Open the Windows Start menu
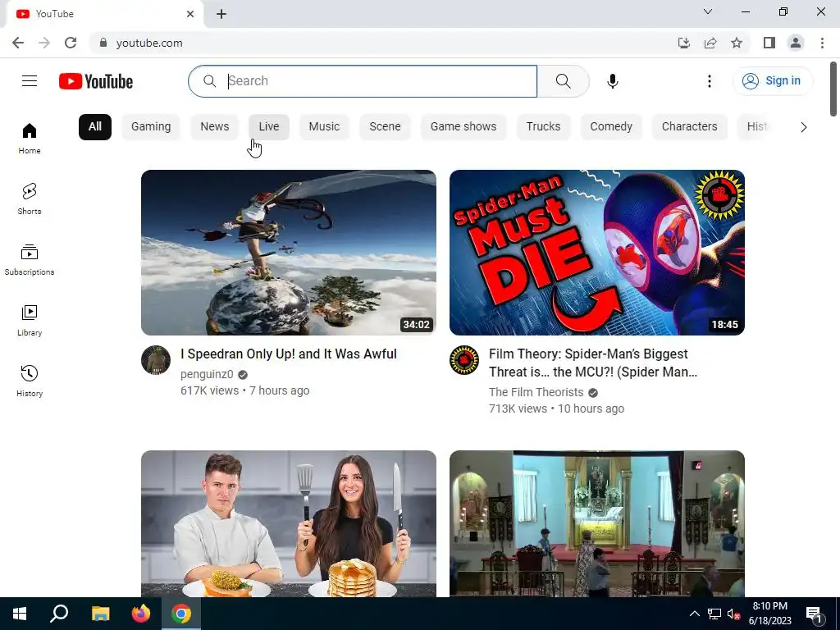The height and width of the screenshot is (630, 840). 20,614
